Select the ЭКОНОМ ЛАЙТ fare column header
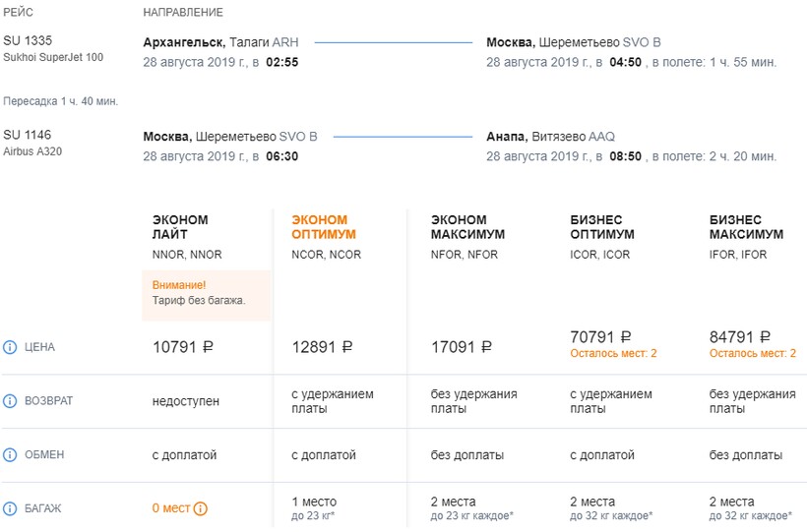The height and width of the screenshot is (532, 807). pos(180,227)
